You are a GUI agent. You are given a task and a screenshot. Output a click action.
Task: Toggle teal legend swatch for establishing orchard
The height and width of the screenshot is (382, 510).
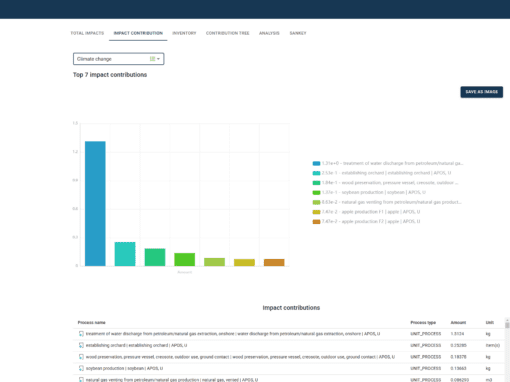click(x=316, y=173)
